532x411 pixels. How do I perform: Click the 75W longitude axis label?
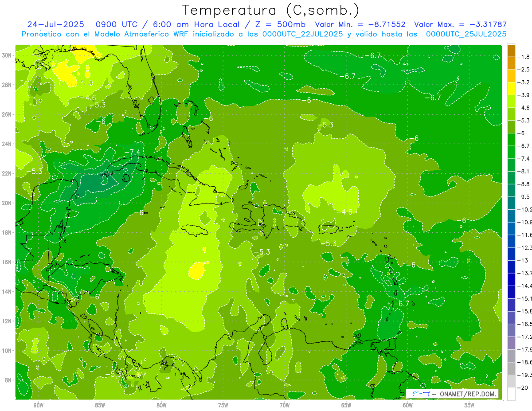pos(223,405)
